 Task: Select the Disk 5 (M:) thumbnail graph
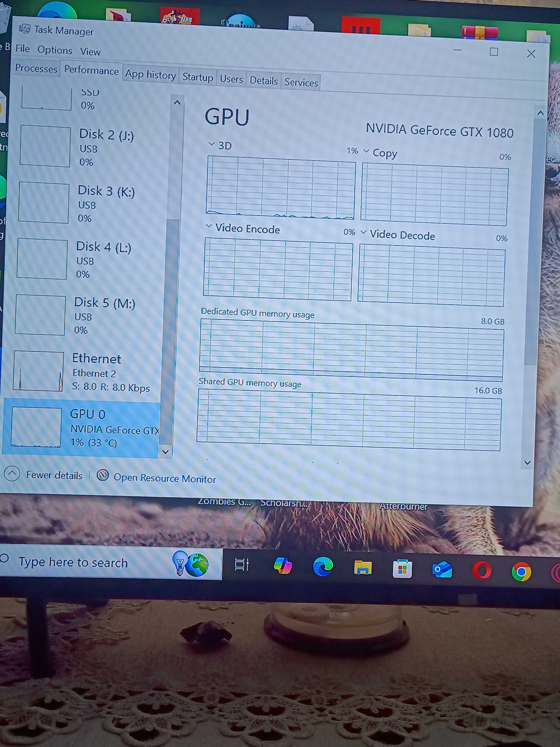point(40,315)
